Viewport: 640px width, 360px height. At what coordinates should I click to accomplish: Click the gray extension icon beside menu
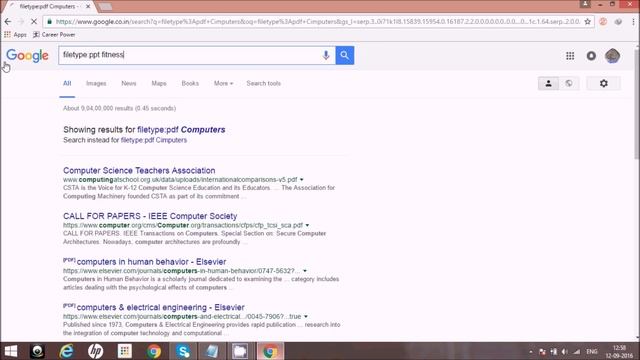618,22
